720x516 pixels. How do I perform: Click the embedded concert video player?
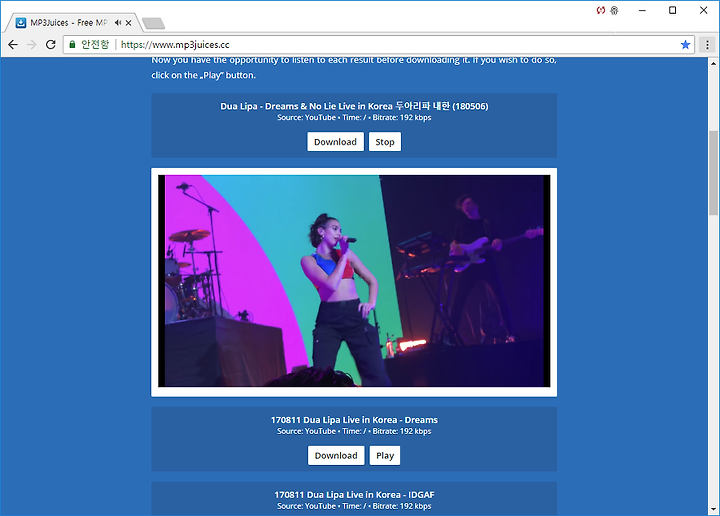tap(354, 281)
